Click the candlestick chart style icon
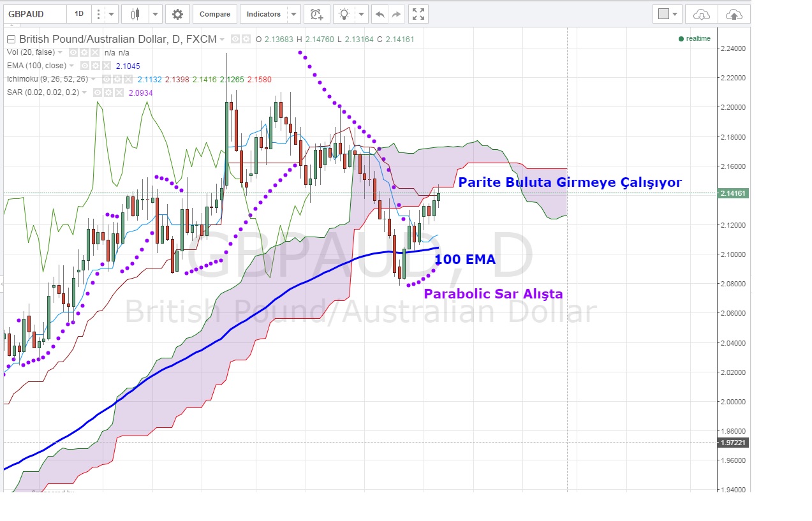 135,14
